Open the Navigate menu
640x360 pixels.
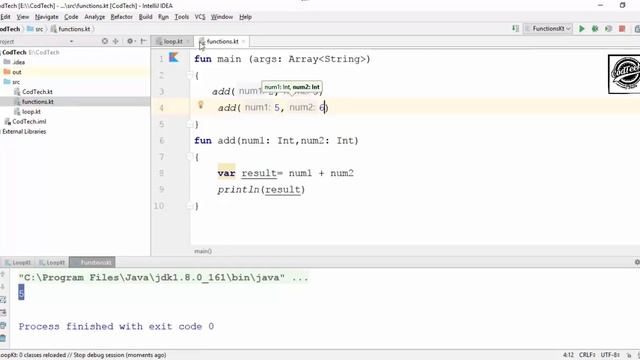click(x=47, y=17)
